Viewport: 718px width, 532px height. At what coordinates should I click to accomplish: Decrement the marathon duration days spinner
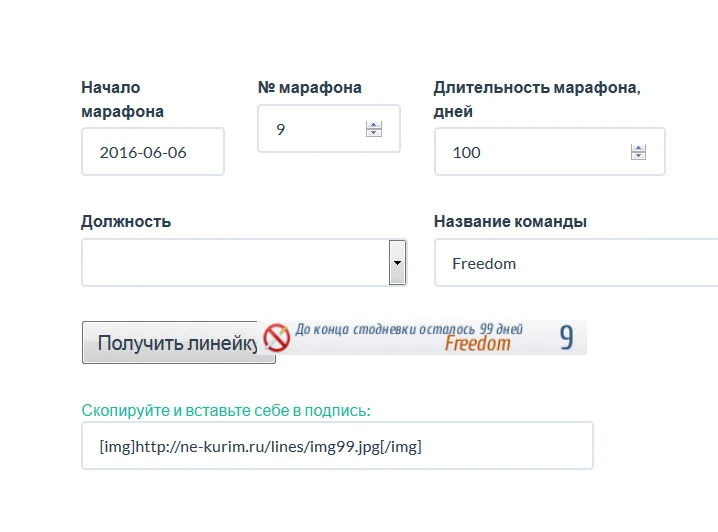pyautogui.click(x=638, y=156)
